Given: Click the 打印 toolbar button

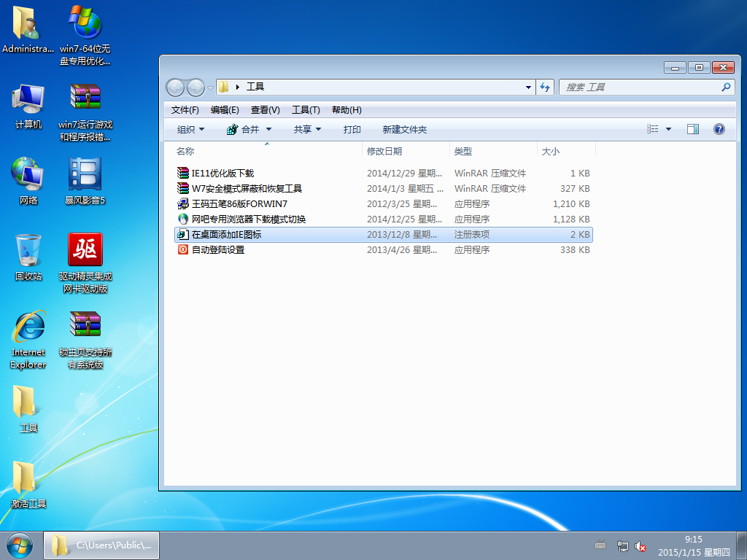Looking at the screenshot, I should (352, 129).
